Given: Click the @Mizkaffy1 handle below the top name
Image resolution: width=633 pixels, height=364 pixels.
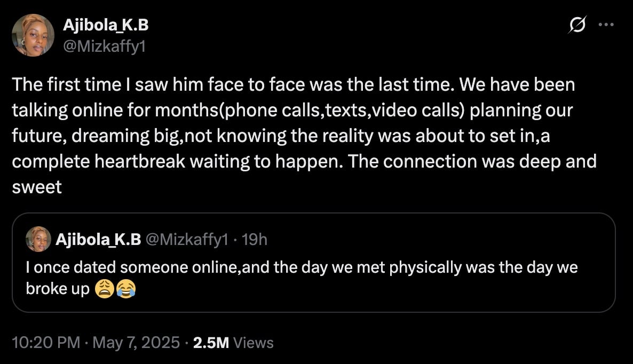Looking at the screenshot, I should [x=105, y=47].
